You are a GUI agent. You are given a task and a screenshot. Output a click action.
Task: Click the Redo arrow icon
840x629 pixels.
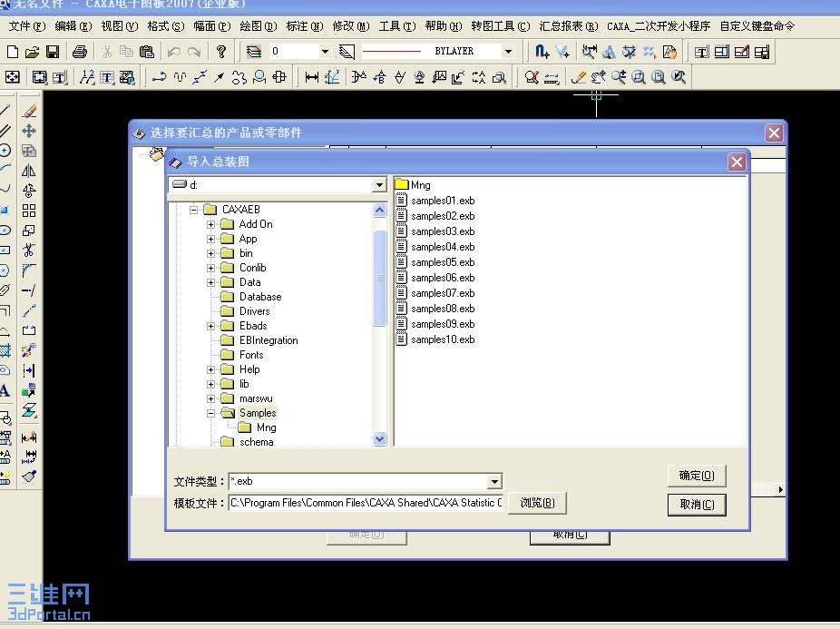point(194,52)
